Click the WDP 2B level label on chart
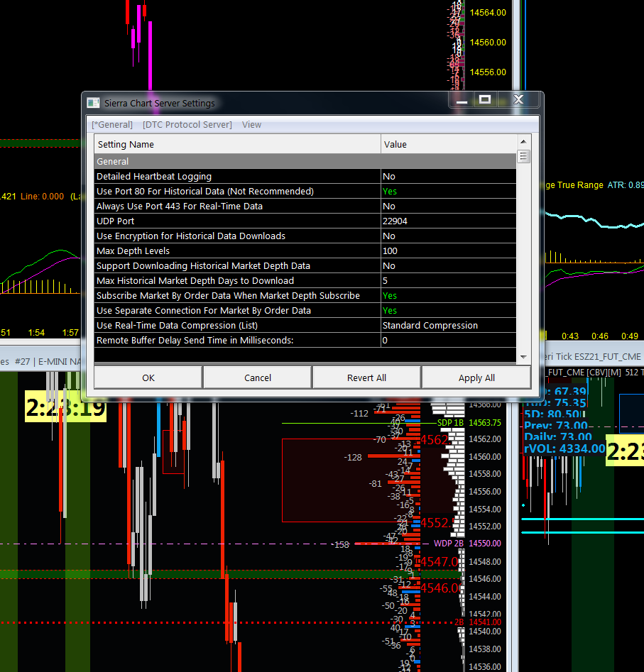Image resolution: width=644 pixels, height=672 pixels. 449,544
